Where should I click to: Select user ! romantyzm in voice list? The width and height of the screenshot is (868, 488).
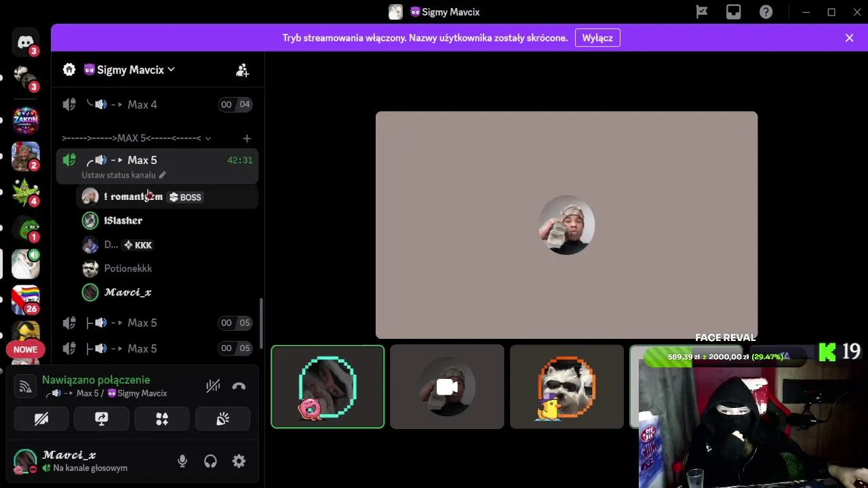(x=167, y=197)
